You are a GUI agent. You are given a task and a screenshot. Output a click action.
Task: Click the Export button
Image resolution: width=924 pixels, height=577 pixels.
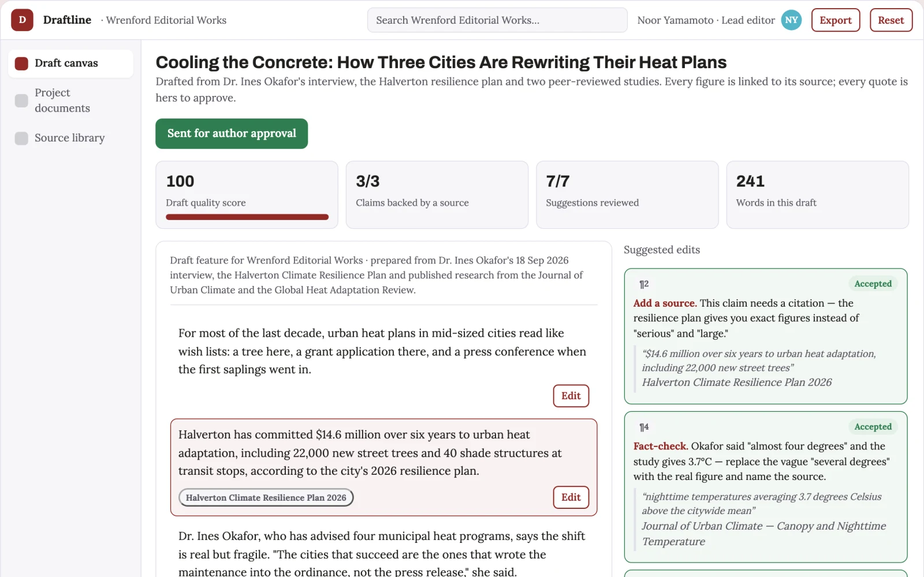pyautogui.click(x=836, y=20)
